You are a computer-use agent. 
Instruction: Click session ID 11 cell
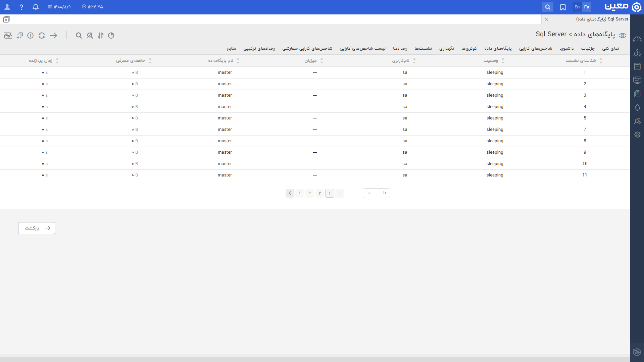click(585, 175)
